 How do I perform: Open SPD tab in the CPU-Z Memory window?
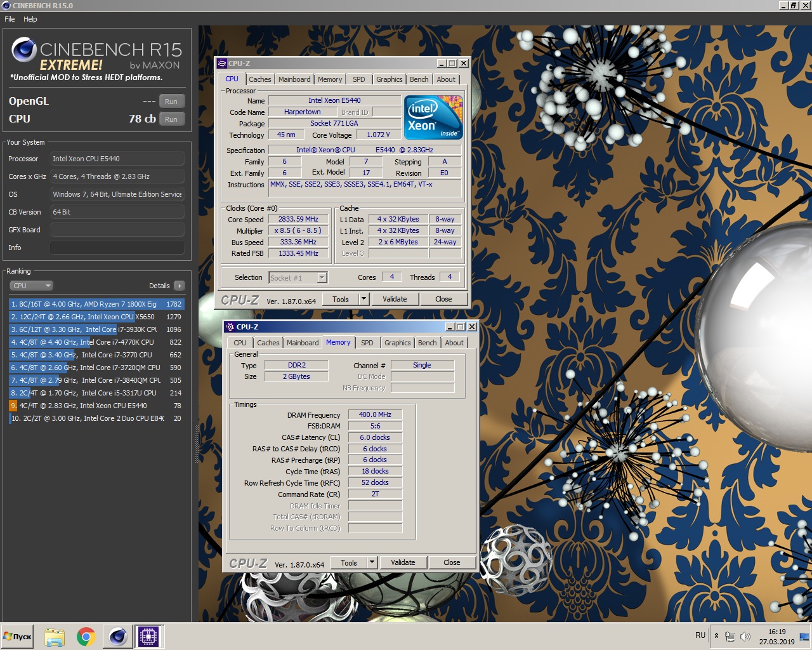tap(367, 343)
